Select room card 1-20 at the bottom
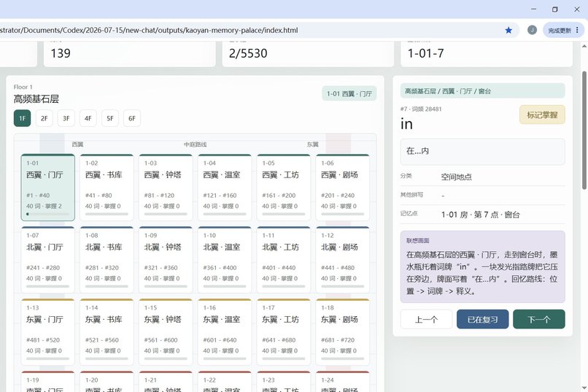 (x=107, y=382)
